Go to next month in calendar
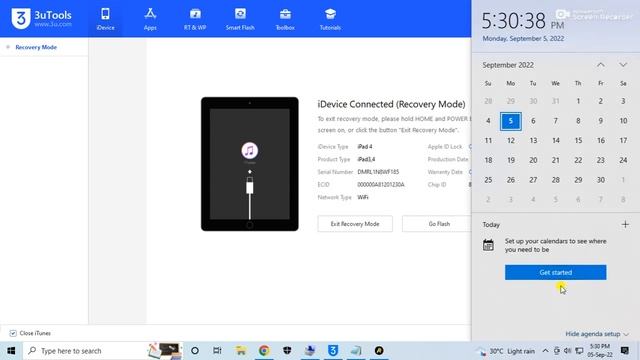This screenshot has height=360, width=640. pos(622,65)
